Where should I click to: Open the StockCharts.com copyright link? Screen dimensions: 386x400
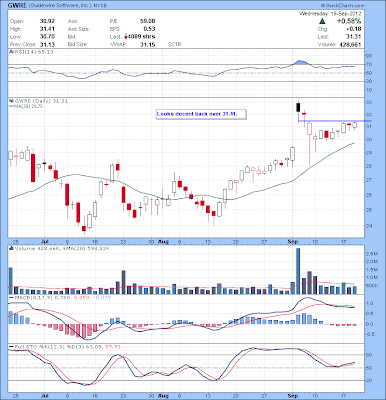coord(342,6)
